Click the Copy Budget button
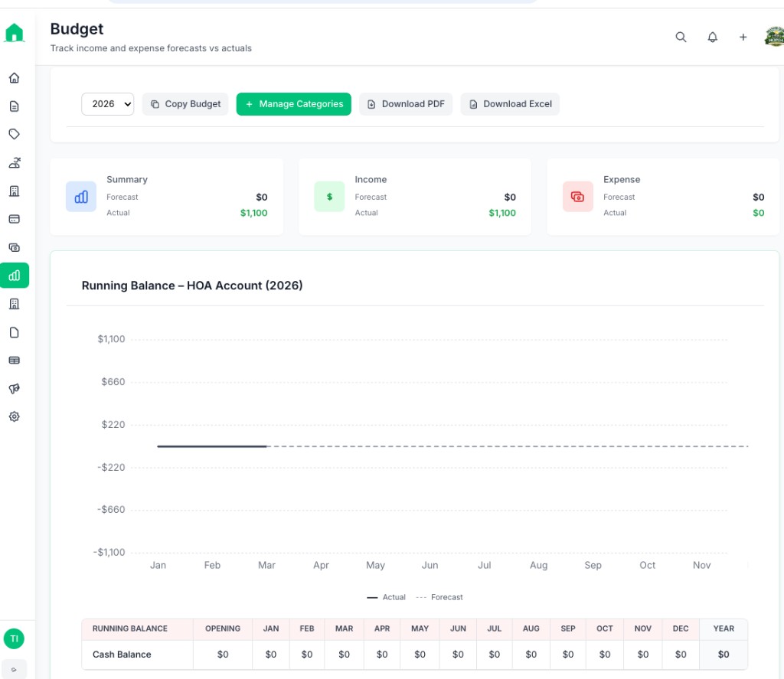This screenshot has width=784, height=679. (185, 103)
